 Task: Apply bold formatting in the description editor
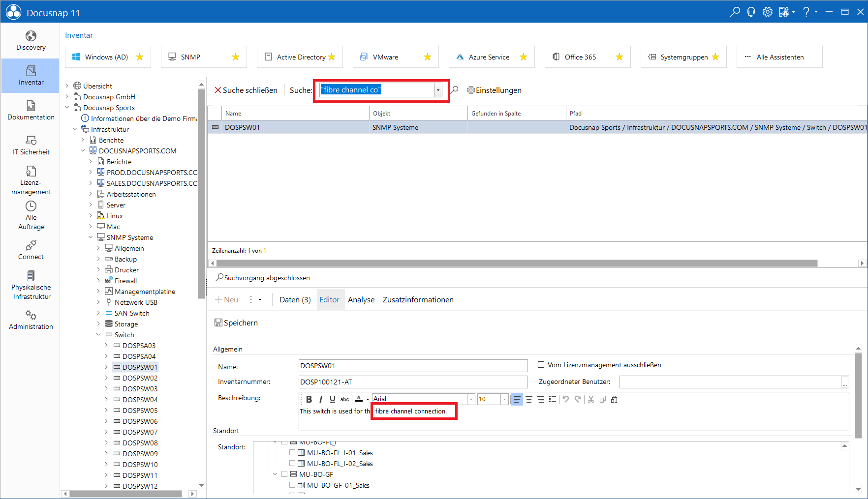pos(309,399)
